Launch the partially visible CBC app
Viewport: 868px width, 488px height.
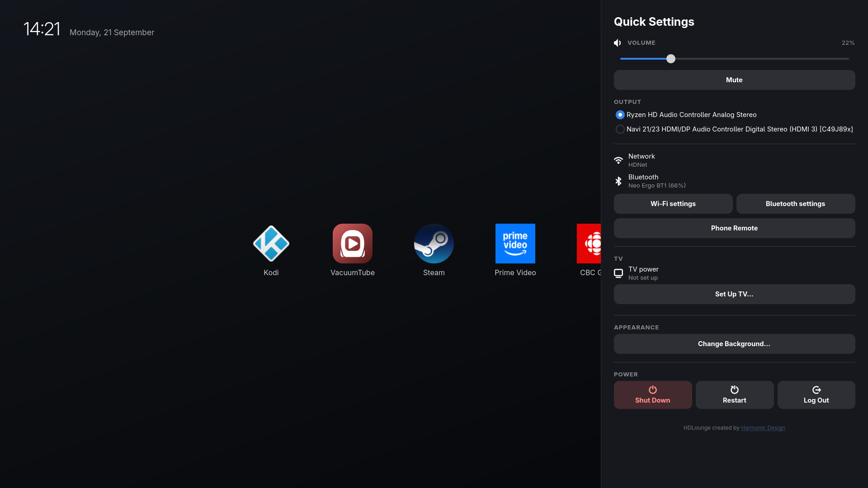coord(589,244)
